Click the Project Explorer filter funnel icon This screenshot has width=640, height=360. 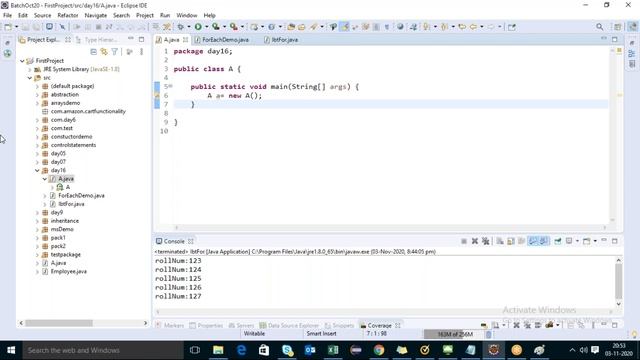coord(115,52)
